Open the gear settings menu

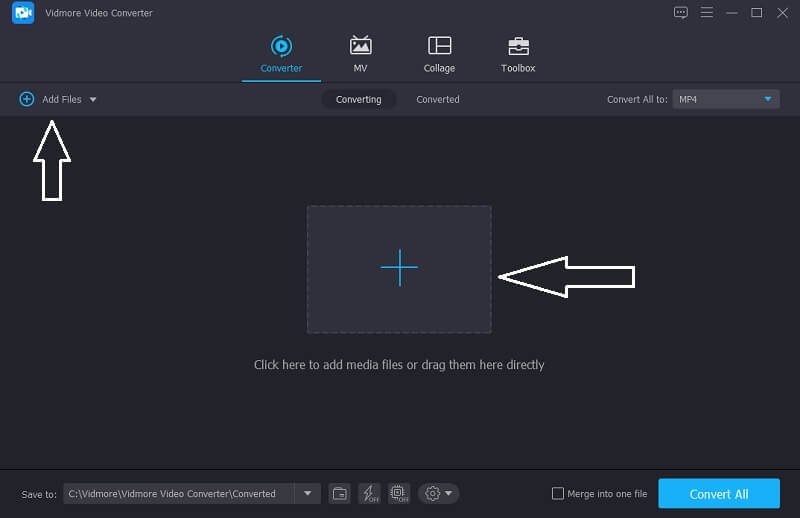(x=439, y=493)
